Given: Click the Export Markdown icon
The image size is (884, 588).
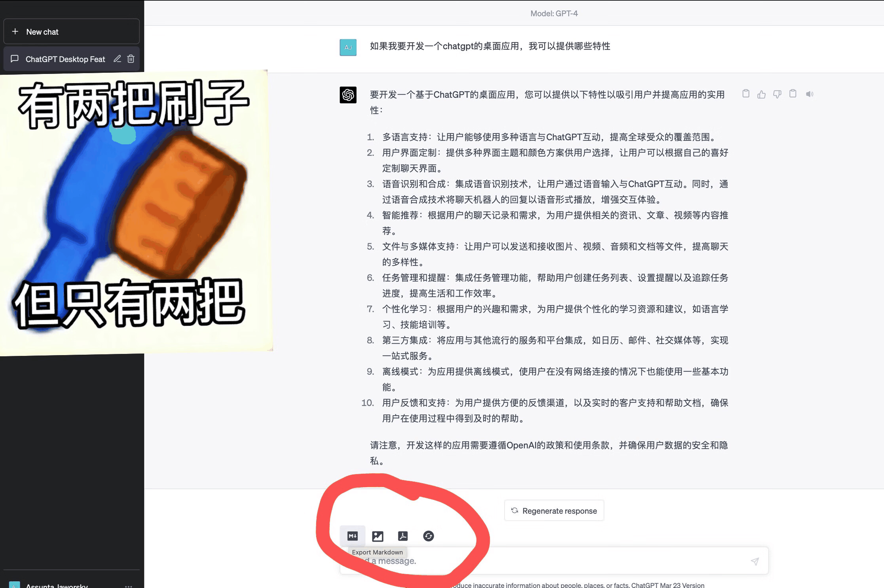Looking at the screenshot, I should (352, 536).
